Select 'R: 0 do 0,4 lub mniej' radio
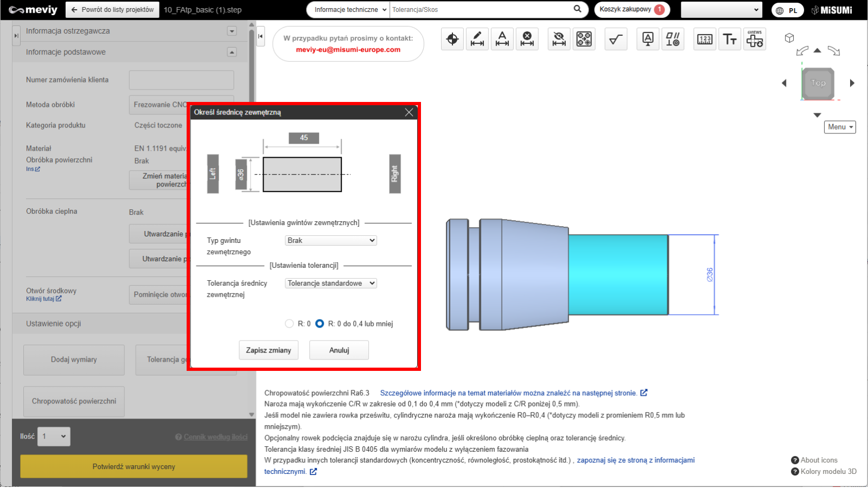Viewport: 868px width, 488px height. (320, 324)
